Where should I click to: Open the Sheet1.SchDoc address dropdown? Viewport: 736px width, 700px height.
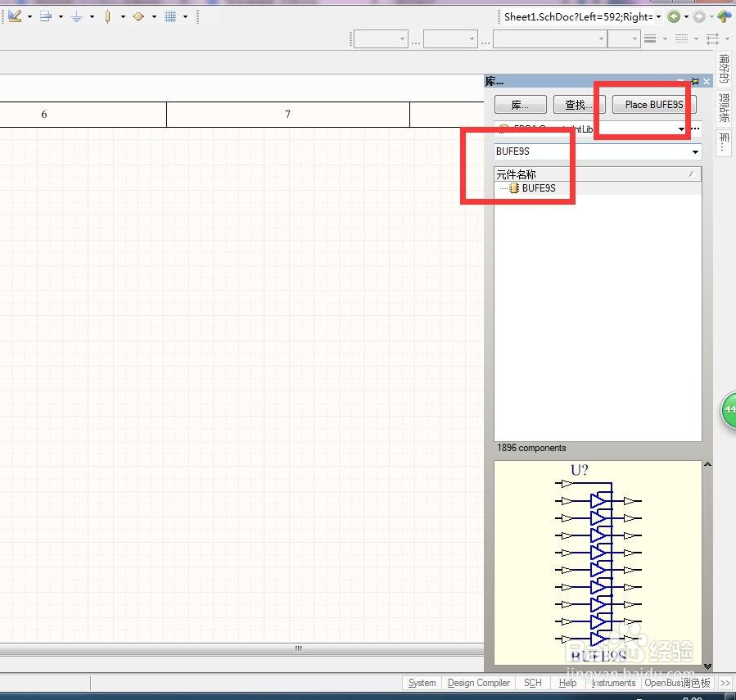pos(658,17)
